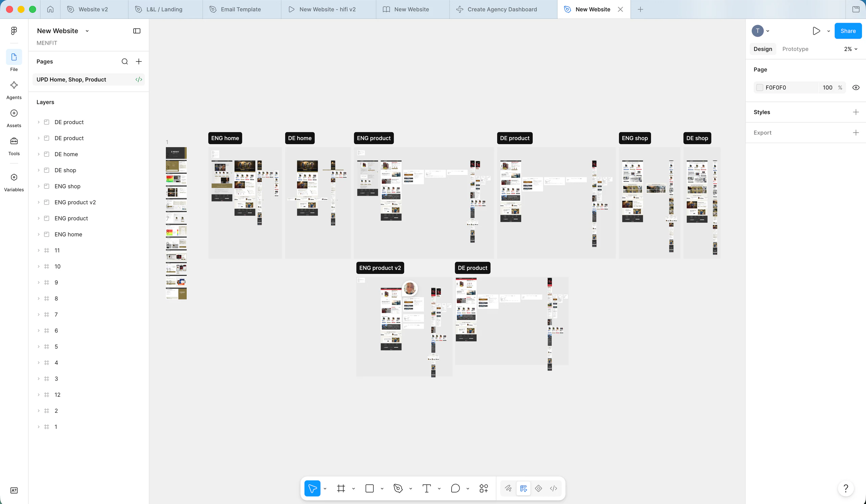Open the Present options dropdown arrow
Image resolution: width=866 pixels, height=504 pixels.
828,31
